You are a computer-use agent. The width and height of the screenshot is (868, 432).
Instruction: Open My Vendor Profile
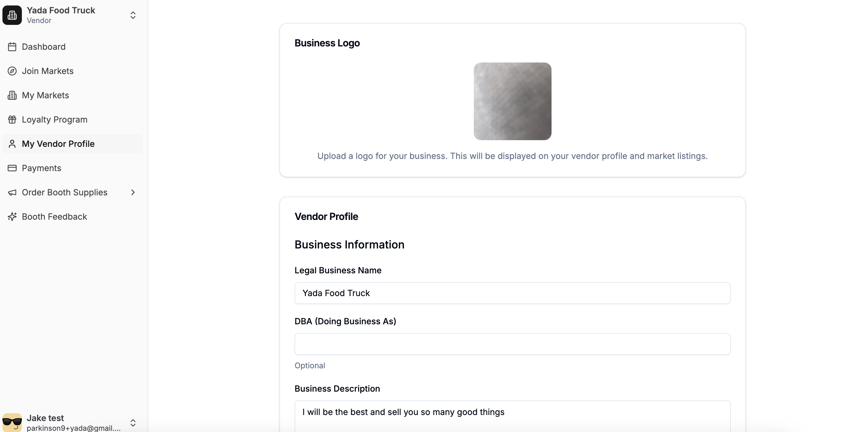(x=58, y=144)
